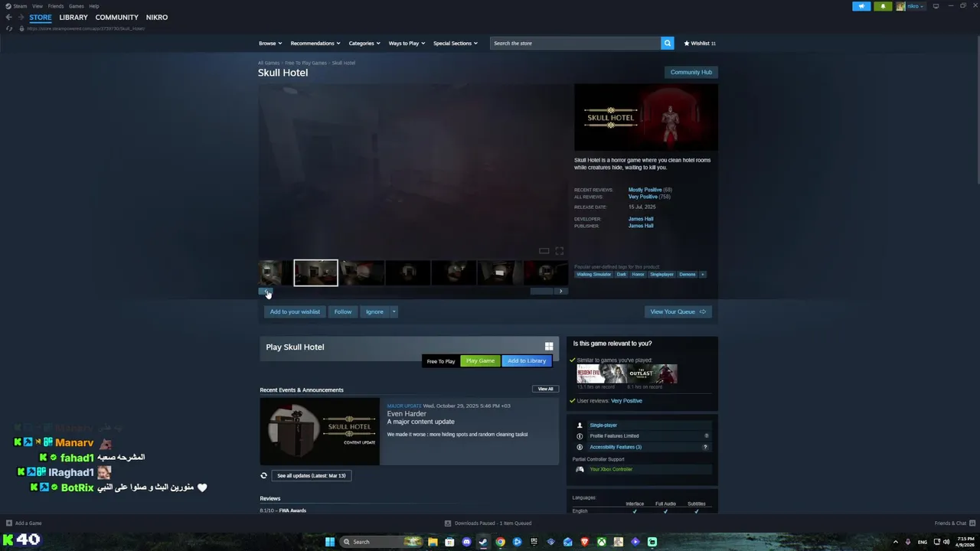Click the left arrow of thumbnail strip
Viewport: 980px width, 551px height.
pyautogui.click(x=265, y=291)
